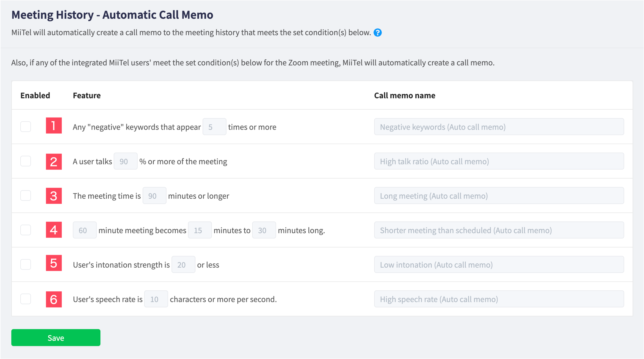Focus the speech rate characters field showing 10

156,299
